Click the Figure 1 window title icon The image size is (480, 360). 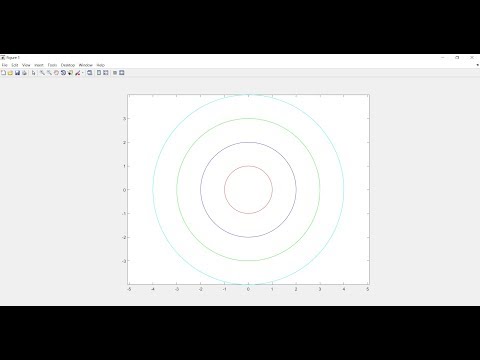point(3,57)
